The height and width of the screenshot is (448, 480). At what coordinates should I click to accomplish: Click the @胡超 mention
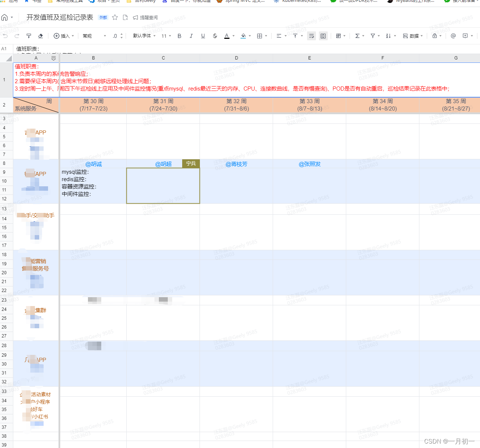163,164
